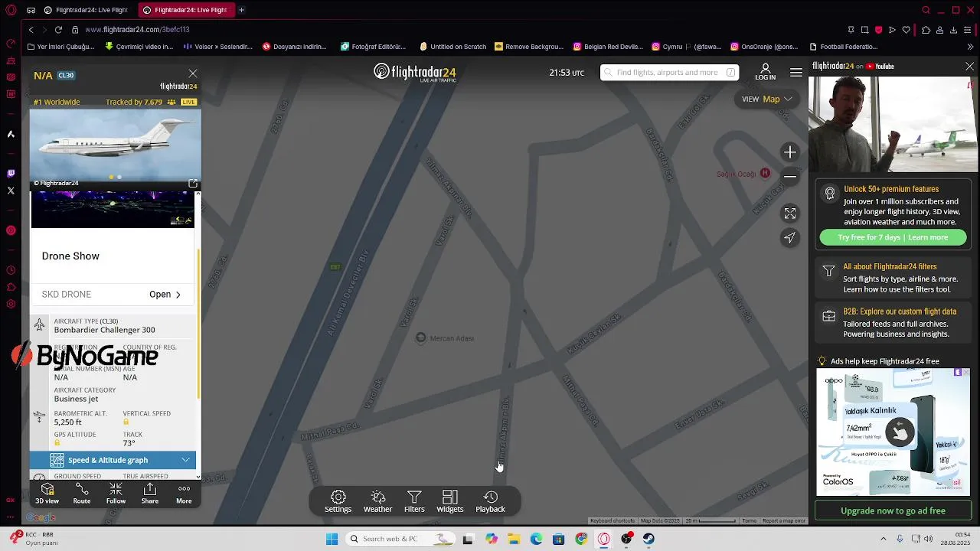The image size is (980, 551).
Task: Reload the current page
Action: pos(58,30)
